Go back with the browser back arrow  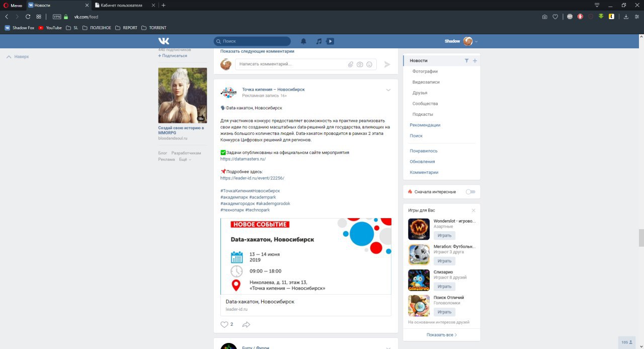click(x=7, y=17)
